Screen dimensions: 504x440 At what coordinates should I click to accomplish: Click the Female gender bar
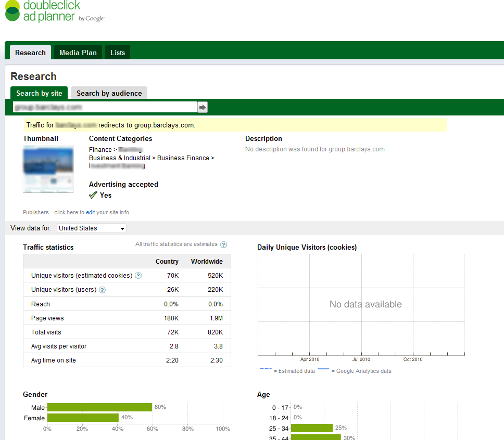(x=82, y=418)
